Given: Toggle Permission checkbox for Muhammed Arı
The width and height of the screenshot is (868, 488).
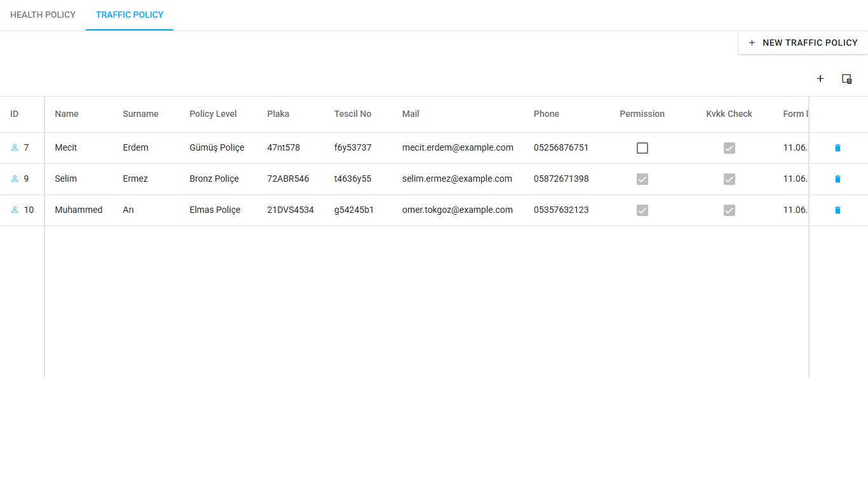Looking at the screenshot, I should point(642,210).
